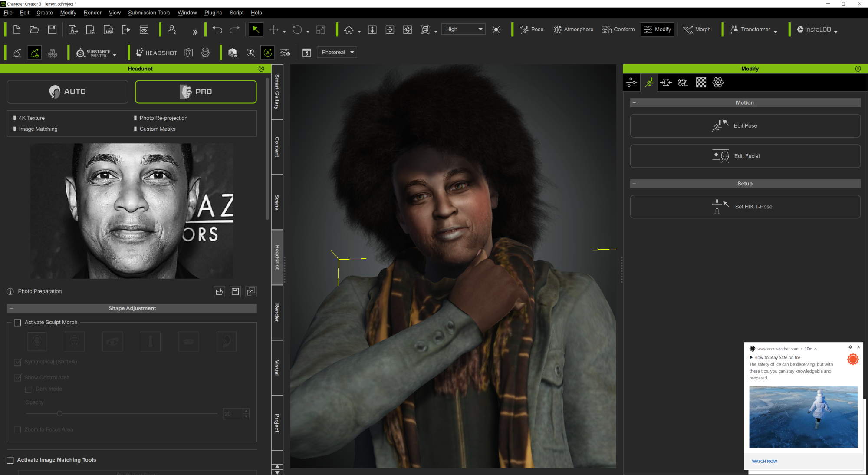Select the arrow Select tool

(x=256, y=30)
